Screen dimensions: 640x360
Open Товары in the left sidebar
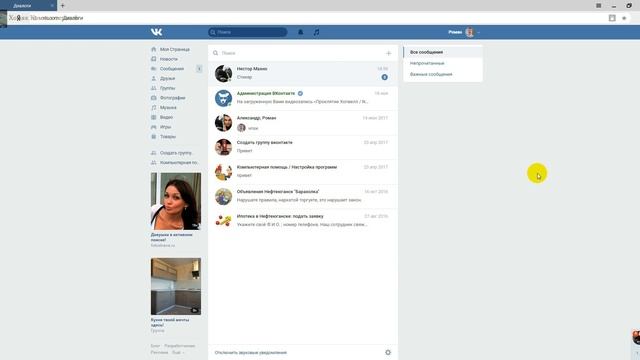click(x=168, y=137)
